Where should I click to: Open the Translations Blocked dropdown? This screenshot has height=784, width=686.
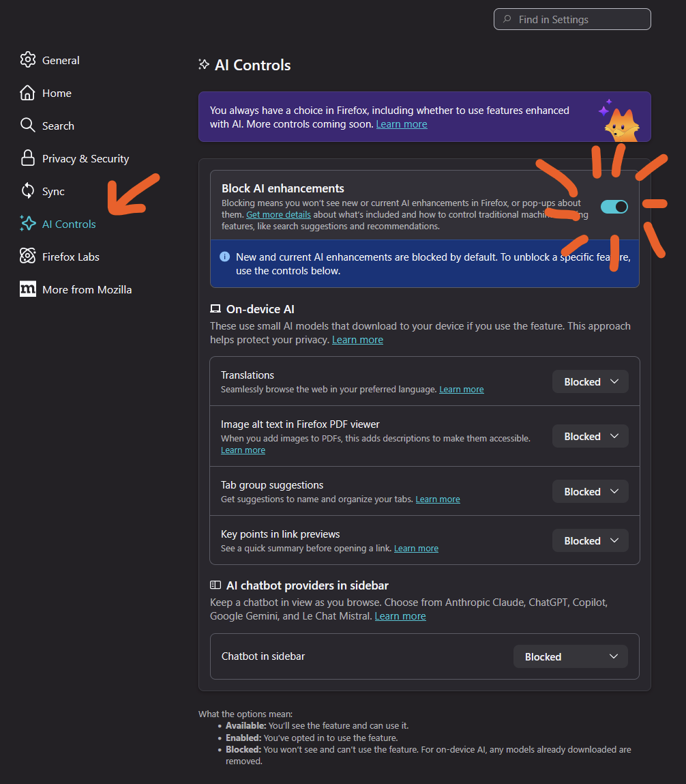coord(590,382)
